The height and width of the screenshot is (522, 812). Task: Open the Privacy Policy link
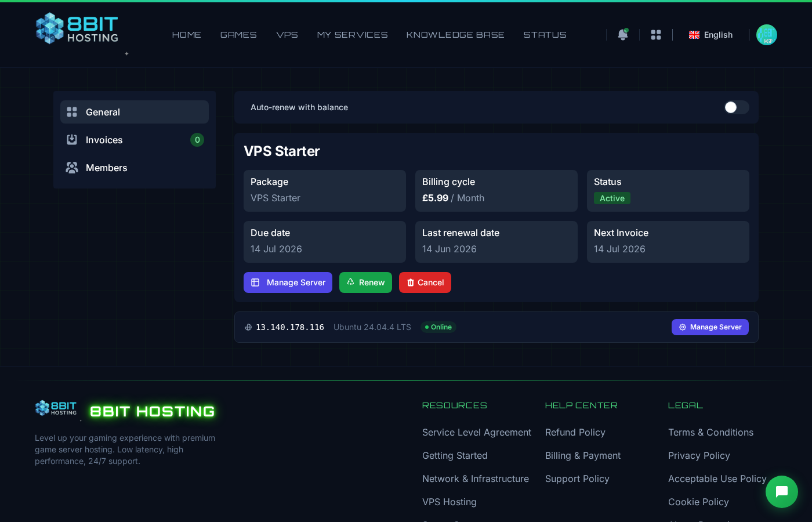(x=699, y=455)
